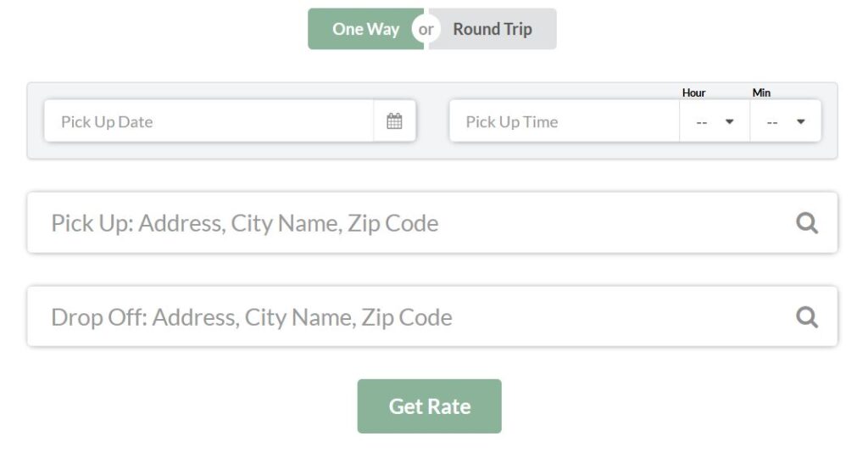Click the Pick Up address input box
Image resolution: width=868 pixels, height=470 pixels.
point(407,223)
